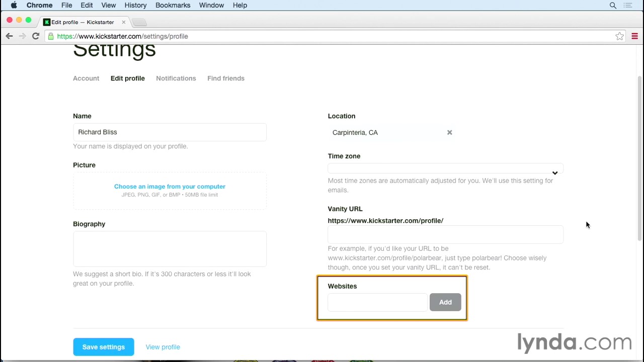Click the green padlock in address bar
Viewport: 644px width, 362px height.
click(x=51, y=36)
